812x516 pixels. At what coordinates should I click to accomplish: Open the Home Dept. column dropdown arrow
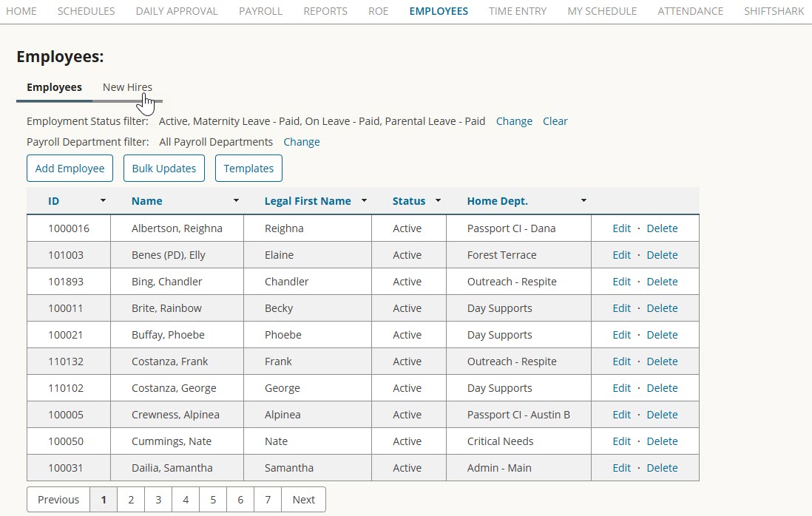point(583,200)
